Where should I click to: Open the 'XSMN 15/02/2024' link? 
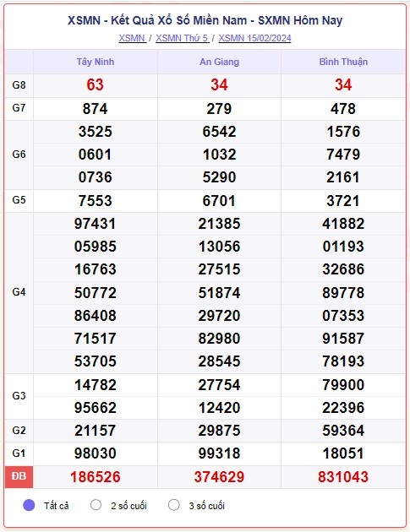(254, 38)
